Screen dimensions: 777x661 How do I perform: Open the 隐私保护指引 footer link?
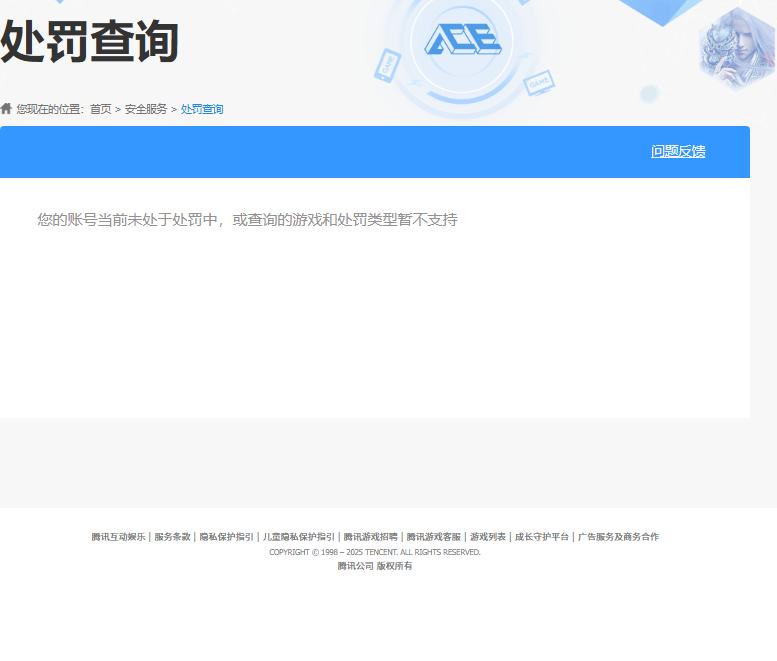[x=226, y=537]
